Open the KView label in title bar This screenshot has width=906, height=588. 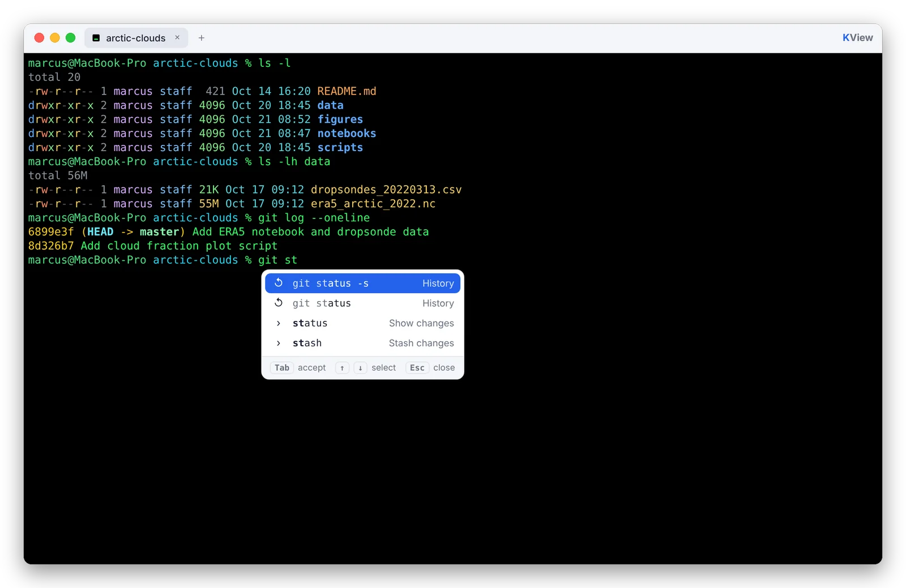[x=857, y=37]
